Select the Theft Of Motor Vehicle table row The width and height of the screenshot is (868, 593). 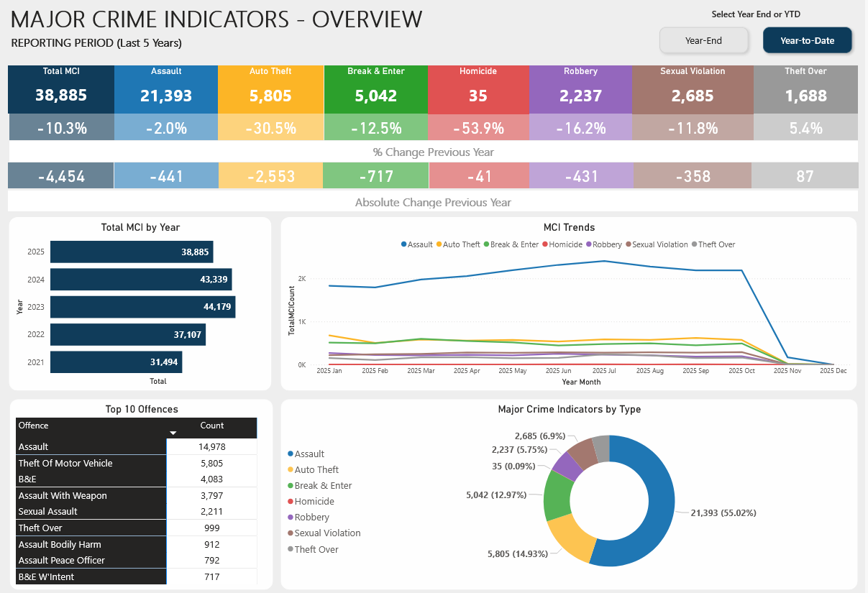pyautogui.click(x=91, y=464)
